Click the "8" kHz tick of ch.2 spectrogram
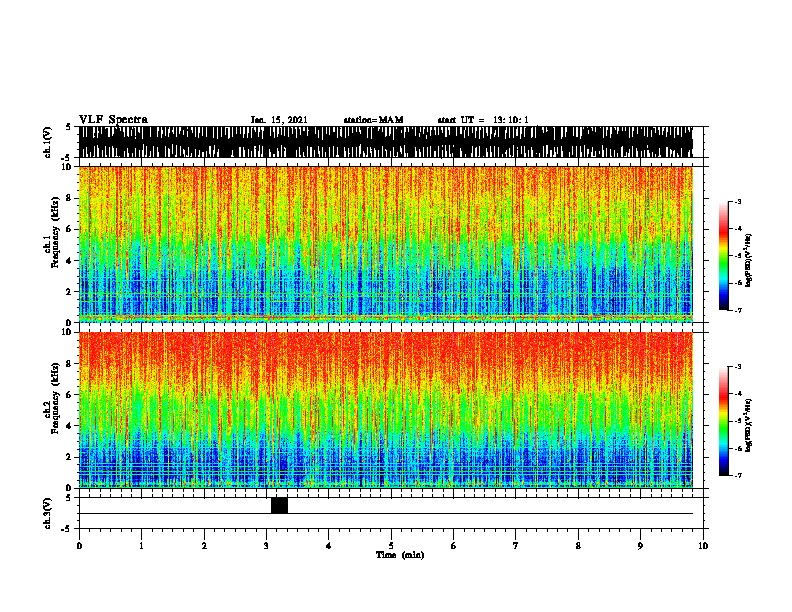This screenshot has height=612, width=792. [x=70, y=364]
